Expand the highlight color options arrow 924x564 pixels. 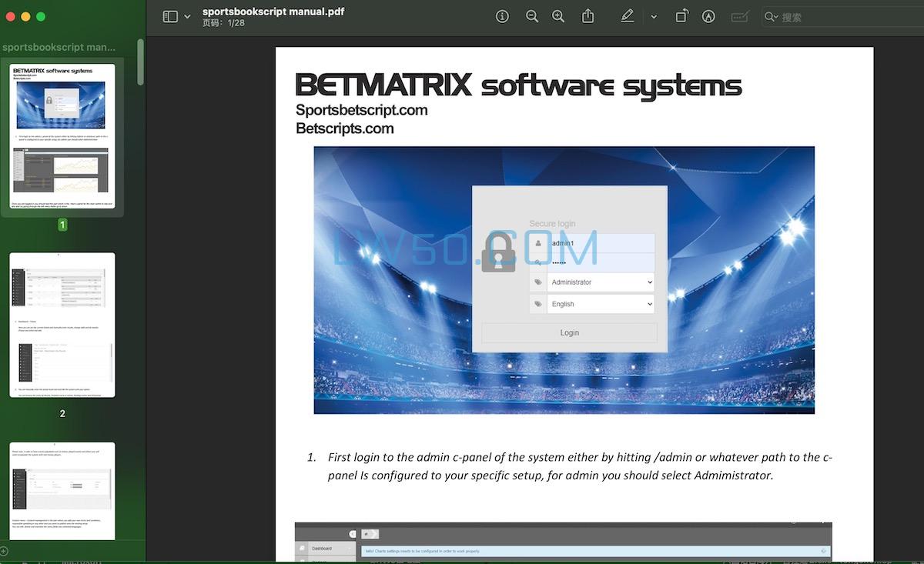point(654,16)
